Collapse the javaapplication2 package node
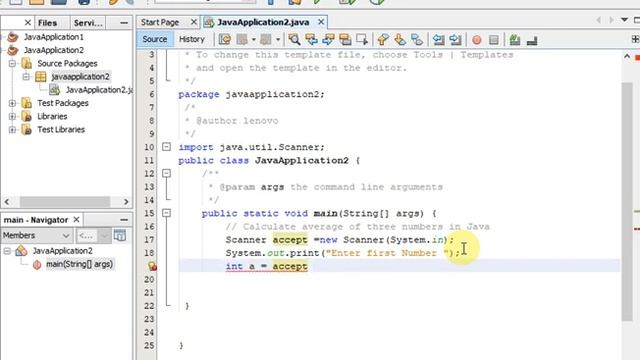The image size is (640, 360). (26, 77)
